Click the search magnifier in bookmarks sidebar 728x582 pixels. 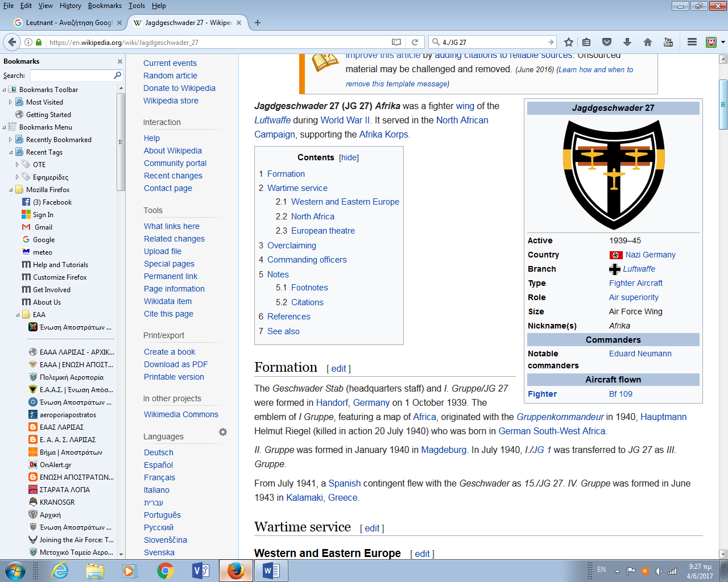[x=118, y=75]
